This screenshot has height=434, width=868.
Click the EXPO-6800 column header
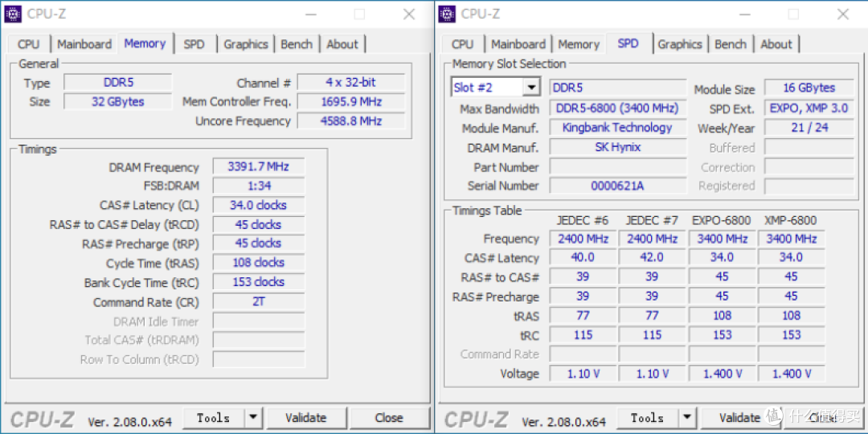(x=721, y=220)
